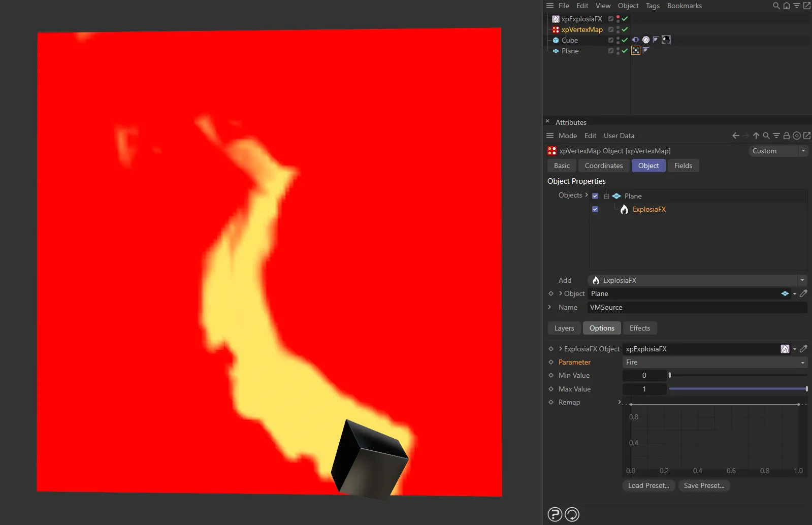Screen dimensions: 812x525
Task: Select the vertex map tag on Plane
Action: pyautogui.click(x=636, y=50)
